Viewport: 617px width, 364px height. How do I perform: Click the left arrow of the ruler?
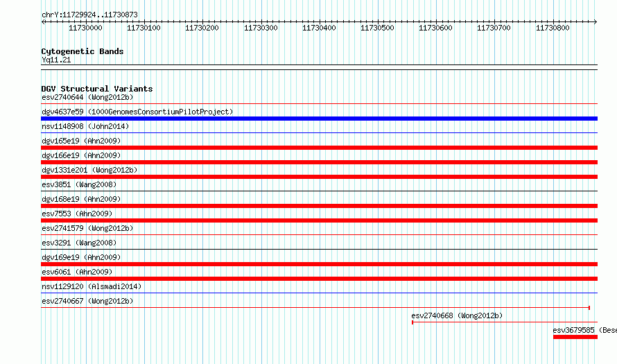click(43, 22)
